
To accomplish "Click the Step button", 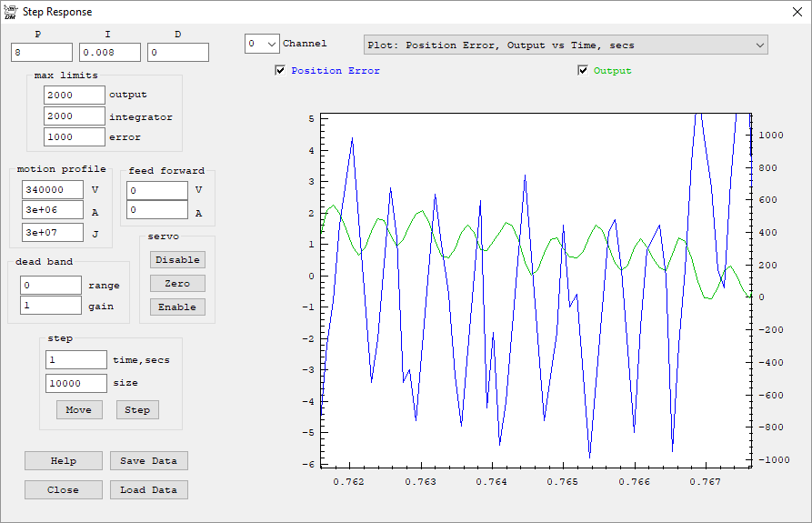I will click(137, 409).
